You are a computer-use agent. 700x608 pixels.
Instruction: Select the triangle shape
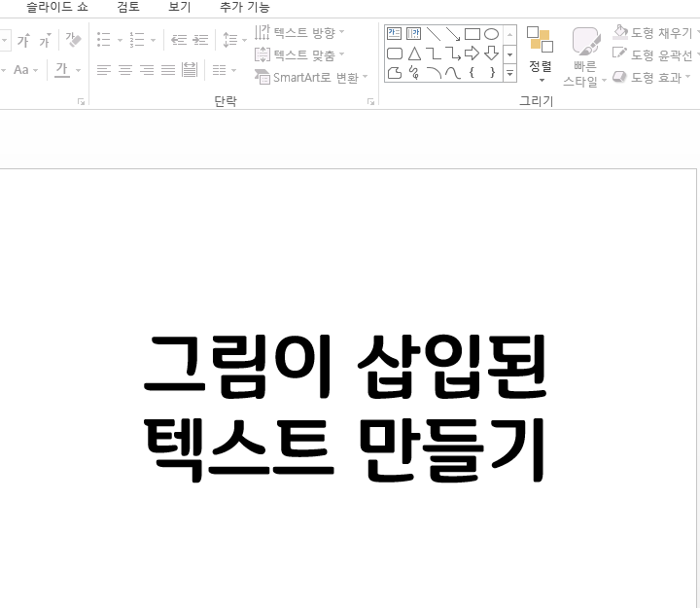(x=414, y=54)
